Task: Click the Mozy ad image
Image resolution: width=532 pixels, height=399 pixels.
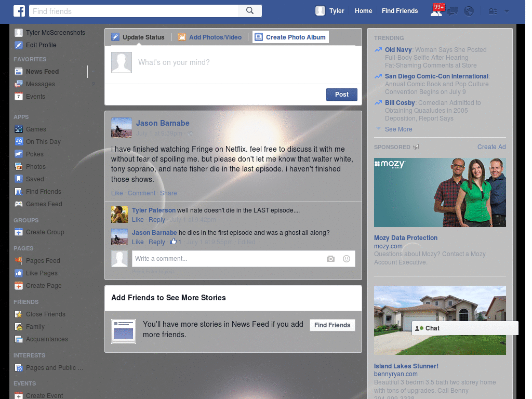Action: click(x=440, y=192)
